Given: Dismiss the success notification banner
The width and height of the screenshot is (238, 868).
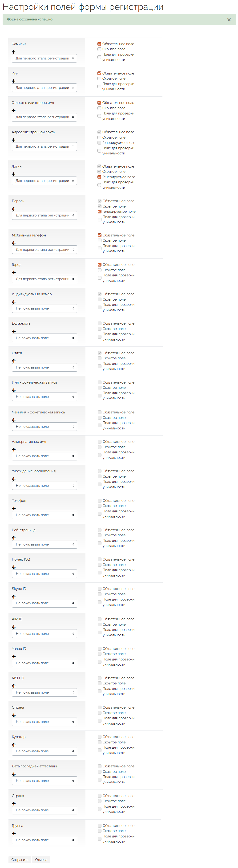Looking at the screenshot, I should [x=229, y=20].
